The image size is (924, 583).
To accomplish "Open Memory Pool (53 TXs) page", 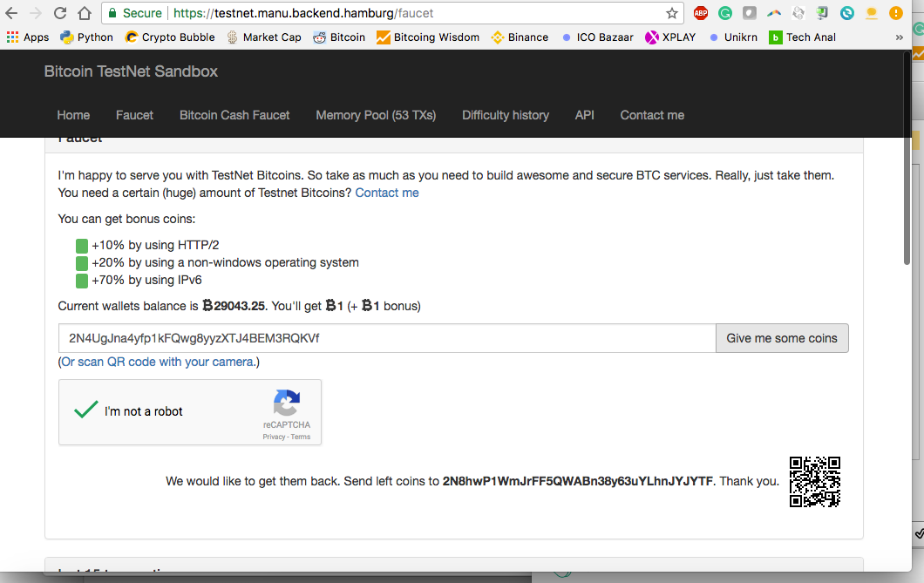I will click(x=376, y=115).
